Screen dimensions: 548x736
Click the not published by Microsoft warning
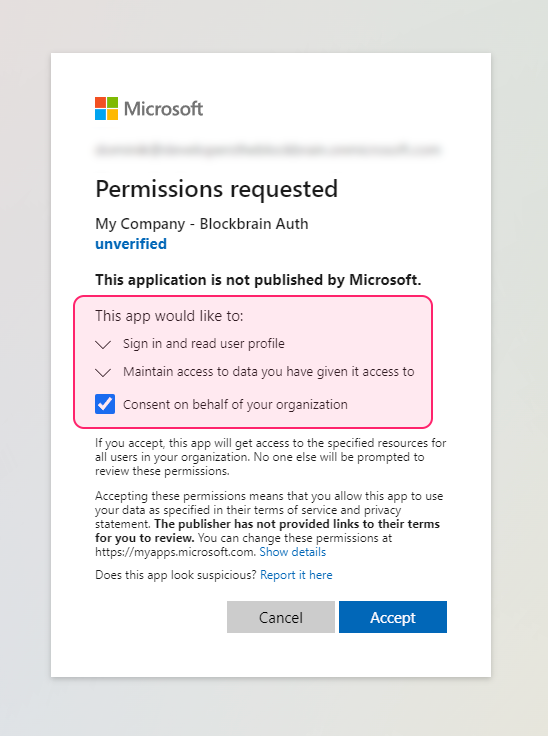pyautogui.click(x=258, y=280)
